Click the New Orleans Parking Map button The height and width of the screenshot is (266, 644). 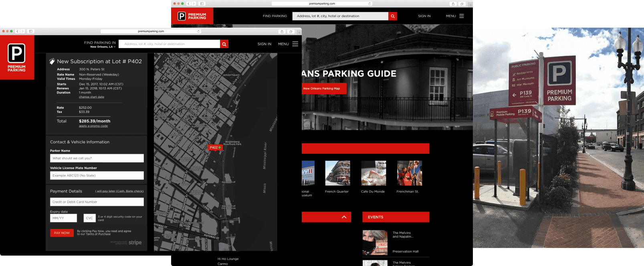(322, 89)
